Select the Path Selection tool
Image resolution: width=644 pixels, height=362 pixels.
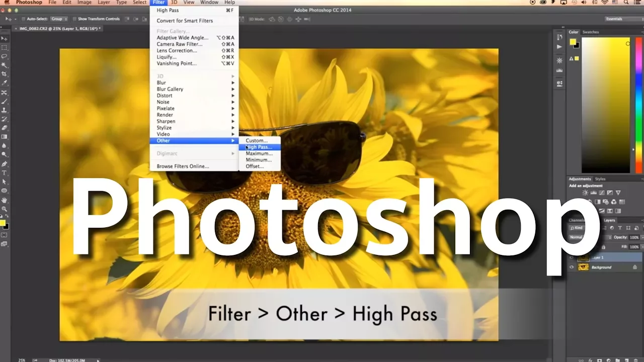(5, 182)
